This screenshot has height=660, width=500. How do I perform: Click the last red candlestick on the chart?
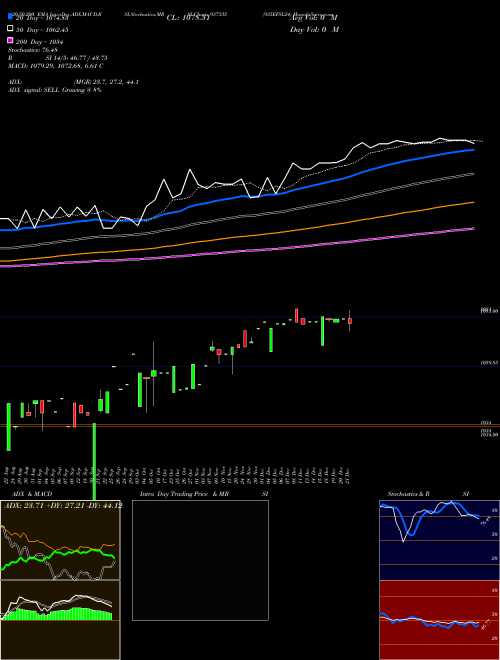click(x=350, y=321)
